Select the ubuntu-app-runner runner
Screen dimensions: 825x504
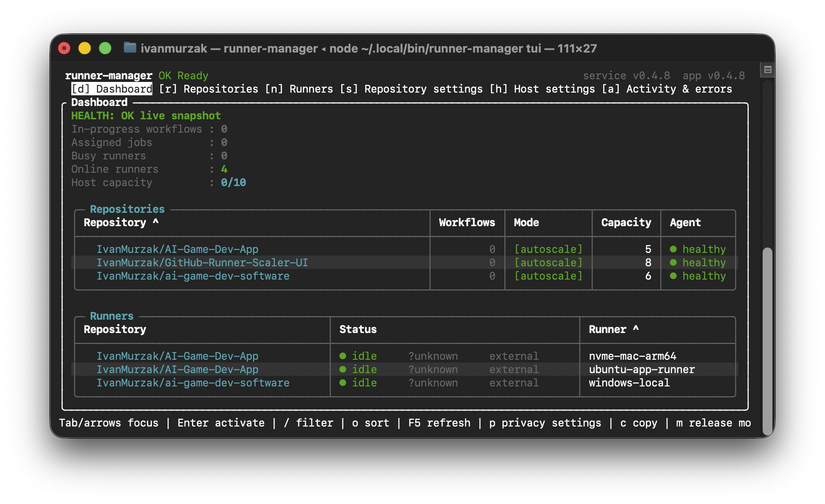(642, 369)
